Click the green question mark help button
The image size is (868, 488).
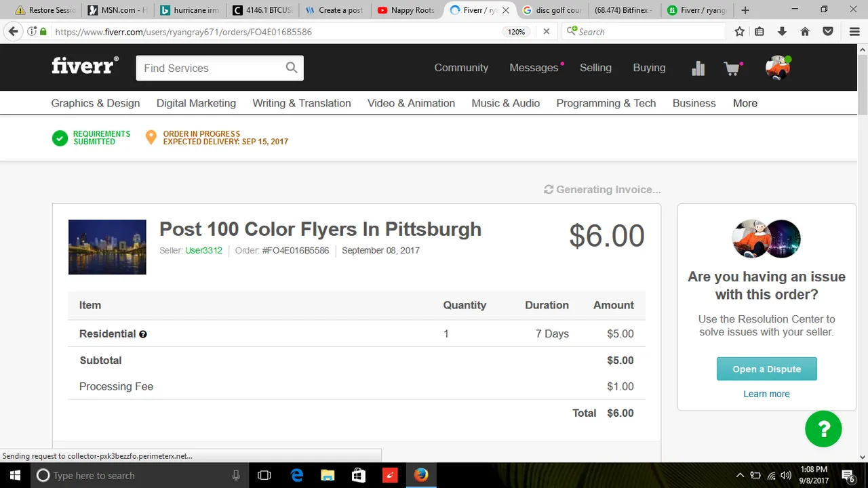click(x=823, y=428)
